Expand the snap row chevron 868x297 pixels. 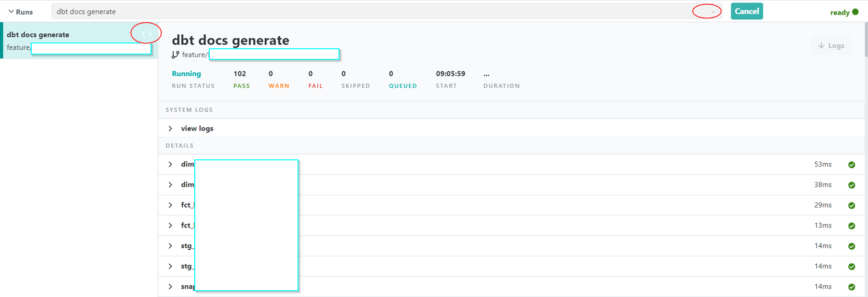pyautogui.click(x=170, y=286)
